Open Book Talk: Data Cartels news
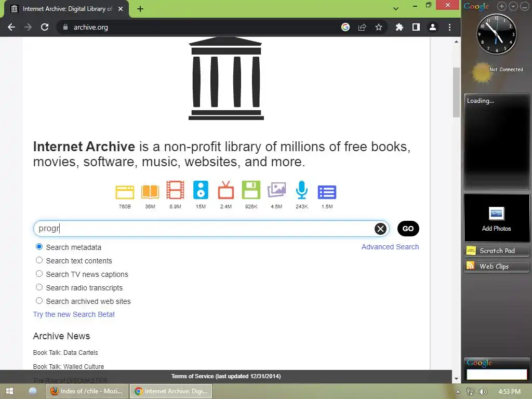Viewport: 532px width, 399px height. pos(65,353)
